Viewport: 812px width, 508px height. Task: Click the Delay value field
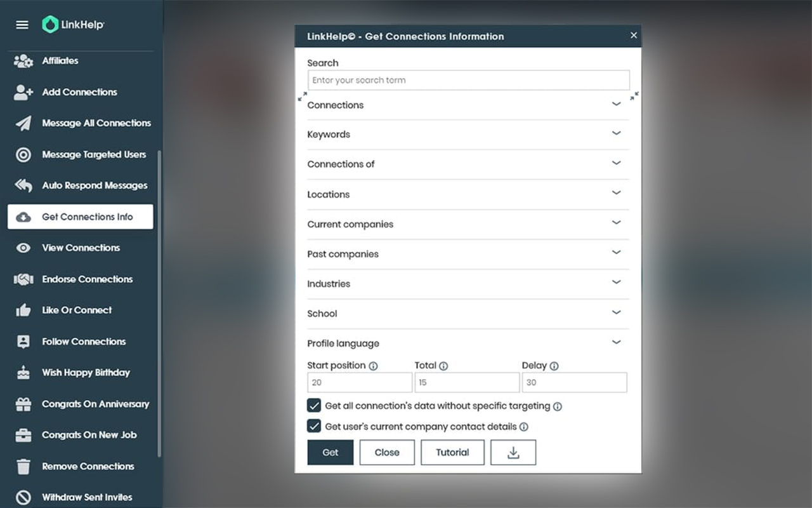tap(575, 382)
